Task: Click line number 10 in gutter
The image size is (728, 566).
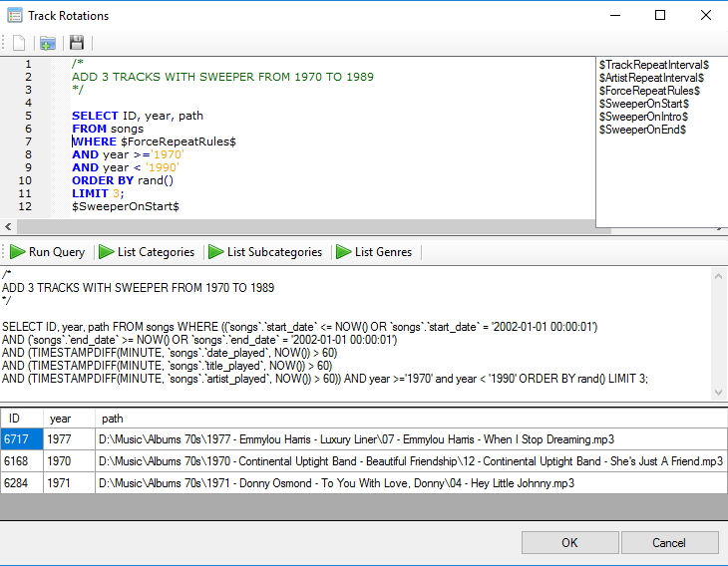Action: pos(25,180)
